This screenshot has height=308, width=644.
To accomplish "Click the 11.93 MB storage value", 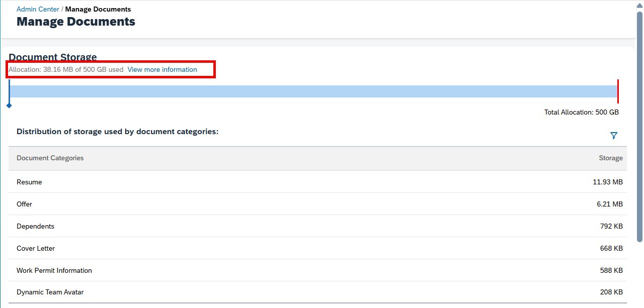I will 608,182.
